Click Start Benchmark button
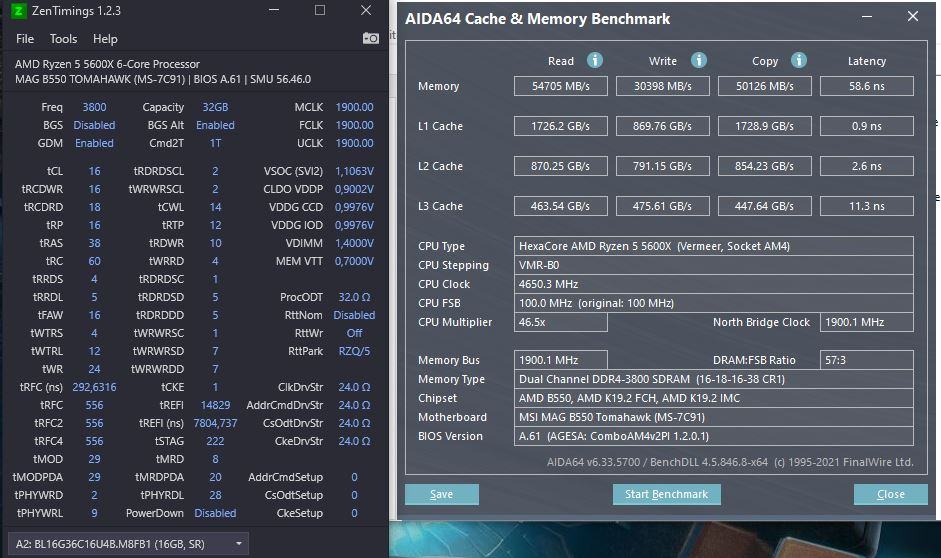The height and width of the screenshot is (558, 941). (x=666, y=494)
